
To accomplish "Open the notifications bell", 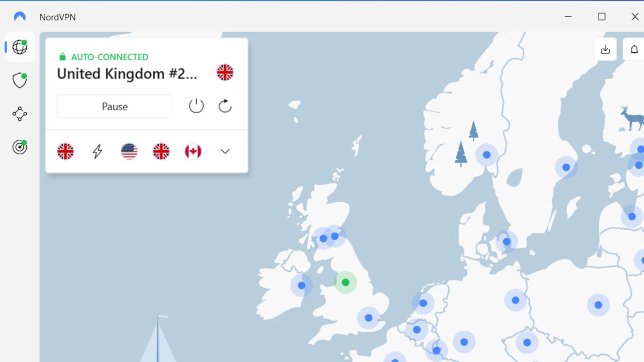I will (634, 49).
